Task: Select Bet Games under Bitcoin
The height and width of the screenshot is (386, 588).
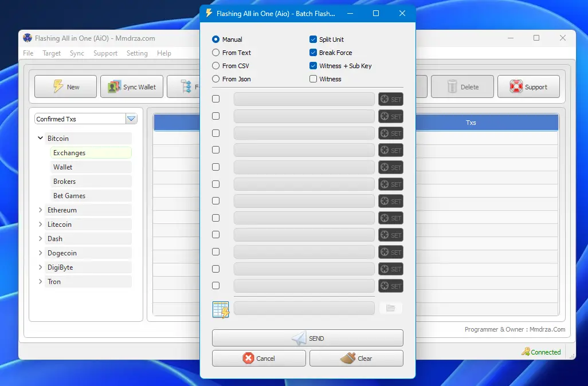Action: pyautogui.click(x=91, y=196)
